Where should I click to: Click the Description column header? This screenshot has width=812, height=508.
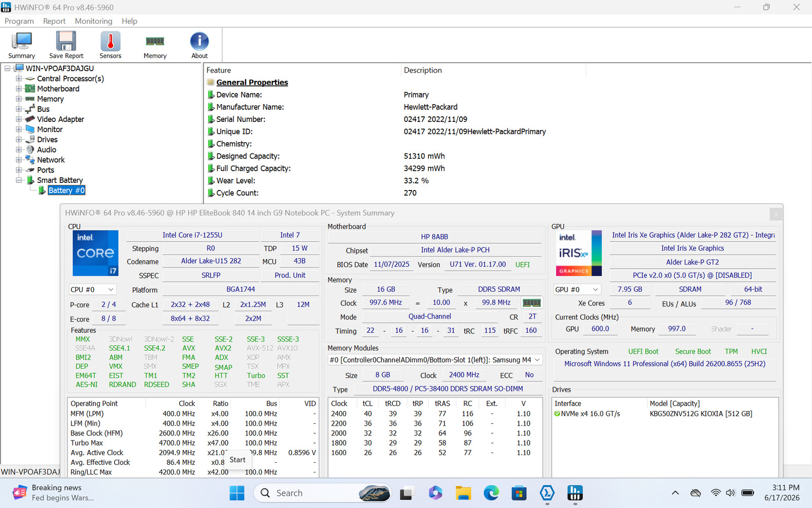coord(493,70)
